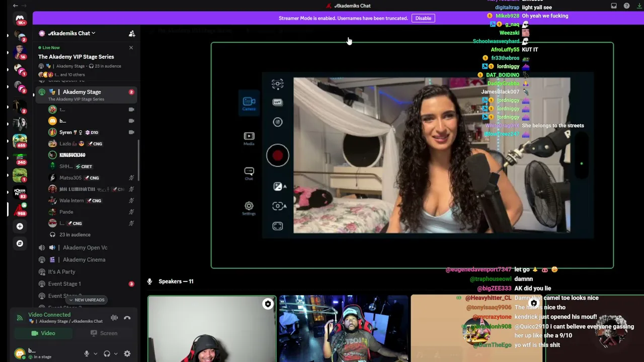
Task: Open the Akademy Stage channel
Action: pos(86,95)
